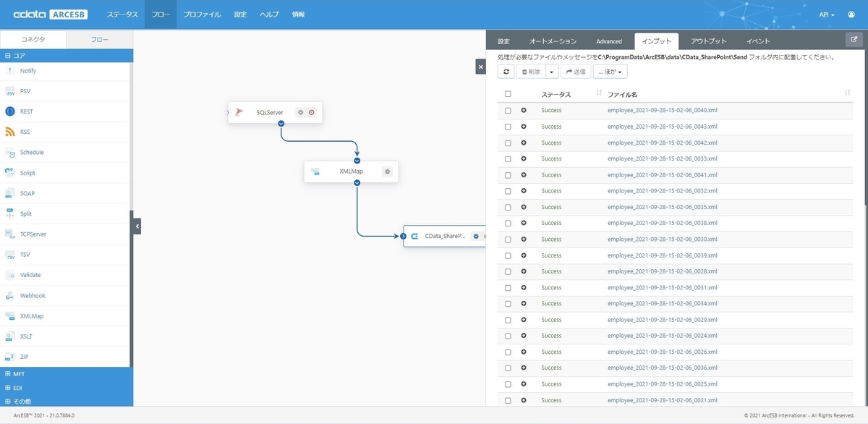Check the box for file ending 0032.xml
This screenshot has width=868, height=424.
click(x=508, y=191)
